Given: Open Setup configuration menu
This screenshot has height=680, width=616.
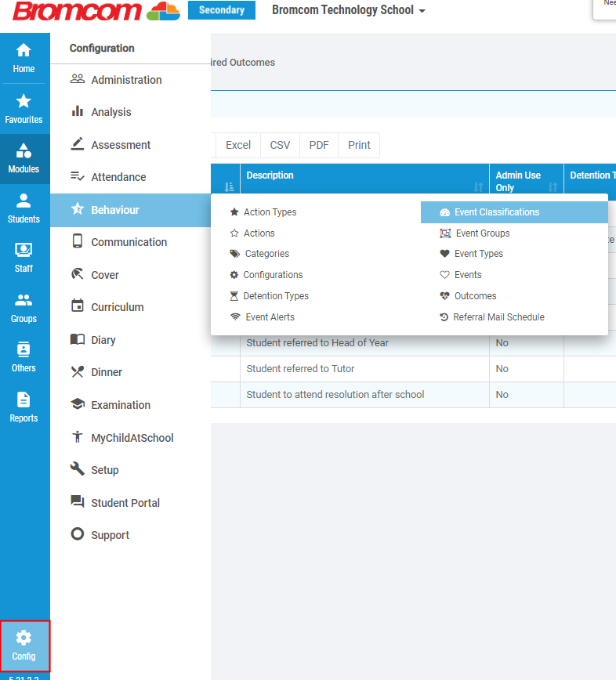Looking at the screenshot, I should (x=131, y=470).
